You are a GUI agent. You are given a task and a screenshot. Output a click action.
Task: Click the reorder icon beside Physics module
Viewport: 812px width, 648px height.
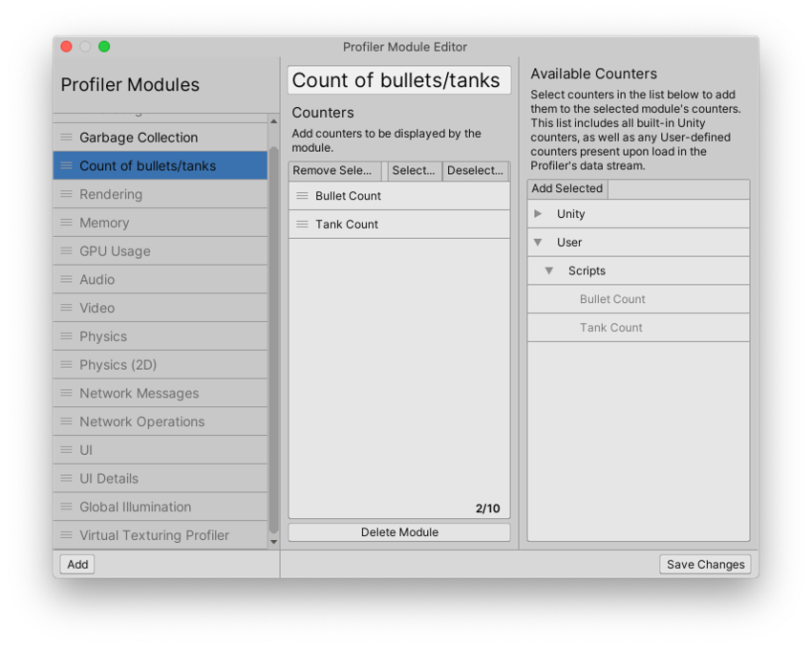[64, 336]
